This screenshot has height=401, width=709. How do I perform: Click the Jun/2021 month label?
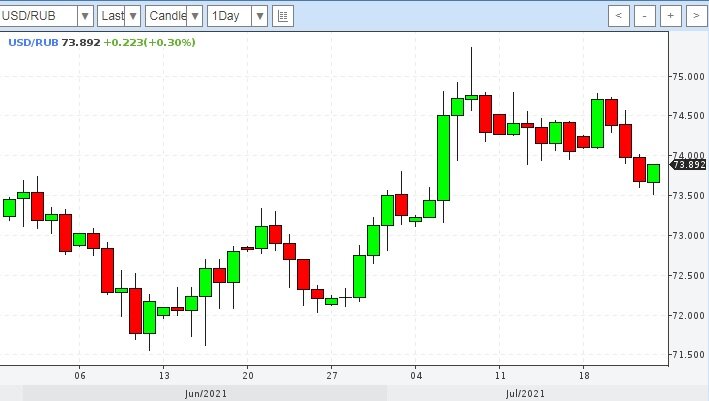[206, 394]
